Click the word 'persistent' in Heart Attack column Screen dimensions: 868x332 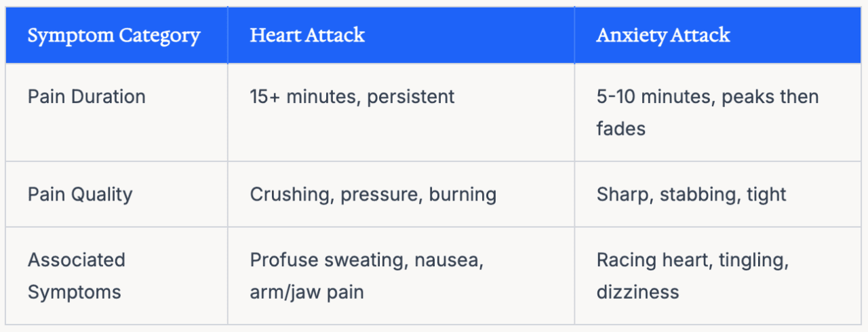coord(411,96)
